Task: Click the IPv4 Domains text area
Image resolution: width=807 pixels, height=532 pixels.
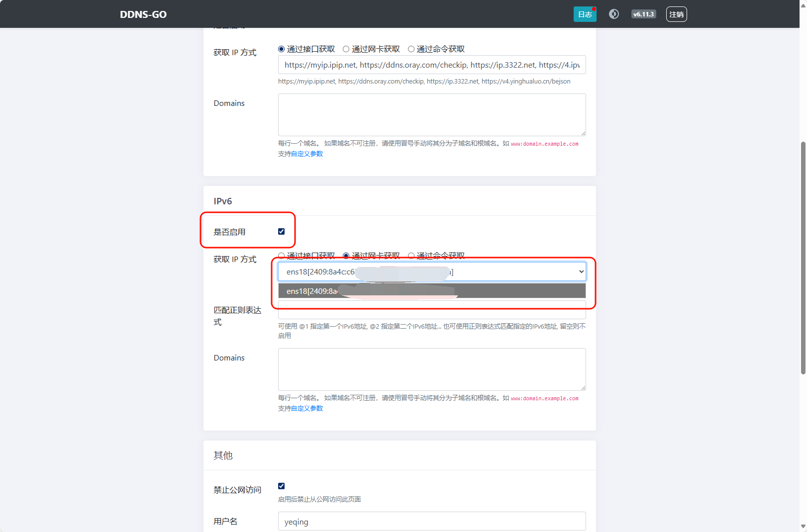Action: 431,115
